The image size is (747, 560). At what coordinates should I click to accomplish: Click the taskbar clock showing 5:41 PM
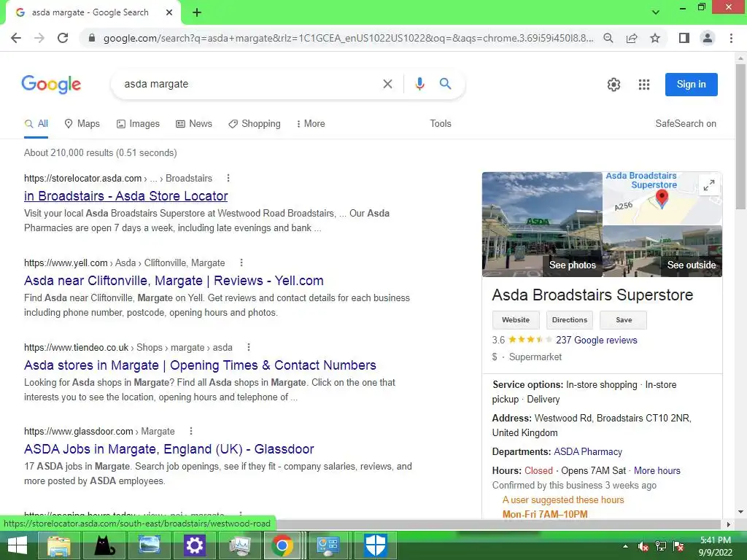[x=715, y=546]
